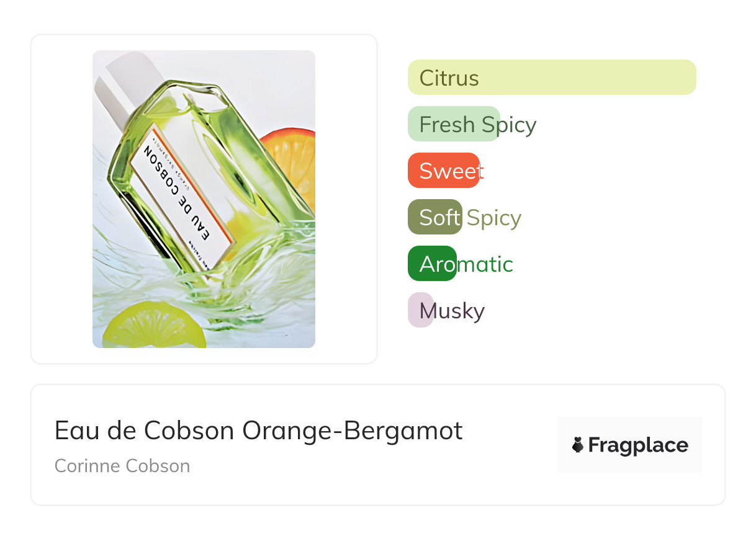
Task: Choose the Sweet accord bar
Action: click(443, 171)
